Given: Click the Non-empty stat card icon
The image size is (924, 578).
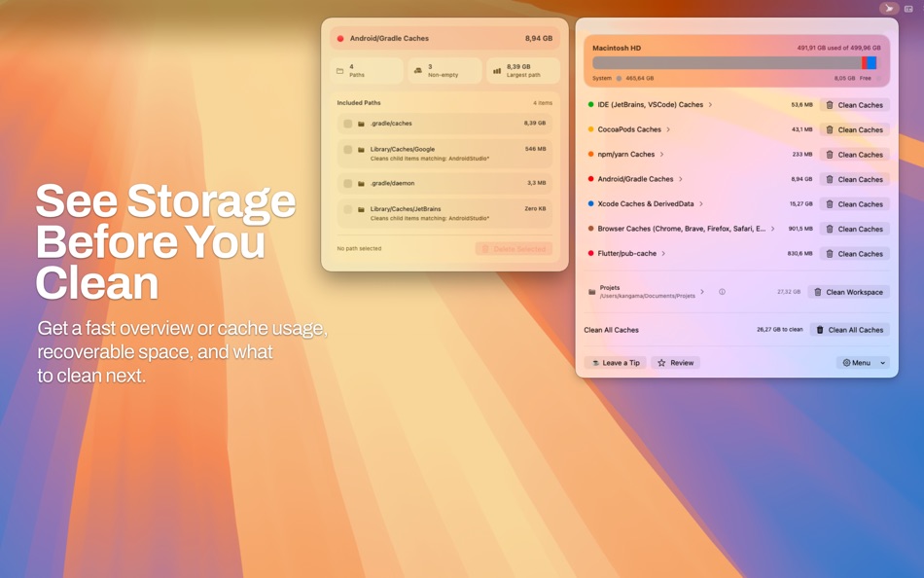Looking at the screenshot, I should [x=418, y=71].
